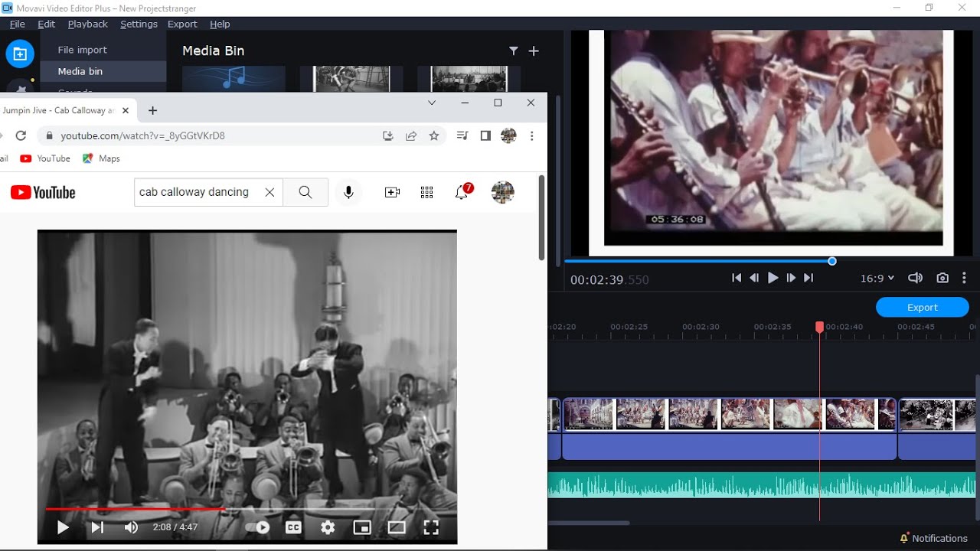Jump to next clip in preview
The image size is (980, 551).
(808, 279)
